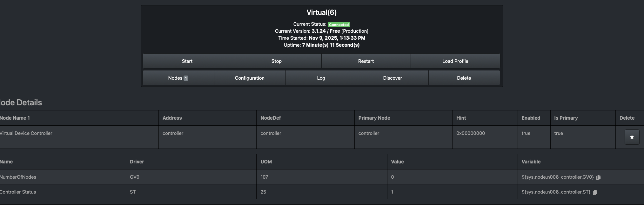
Task: Start the Virtual node server
Action: pos(187,61)
